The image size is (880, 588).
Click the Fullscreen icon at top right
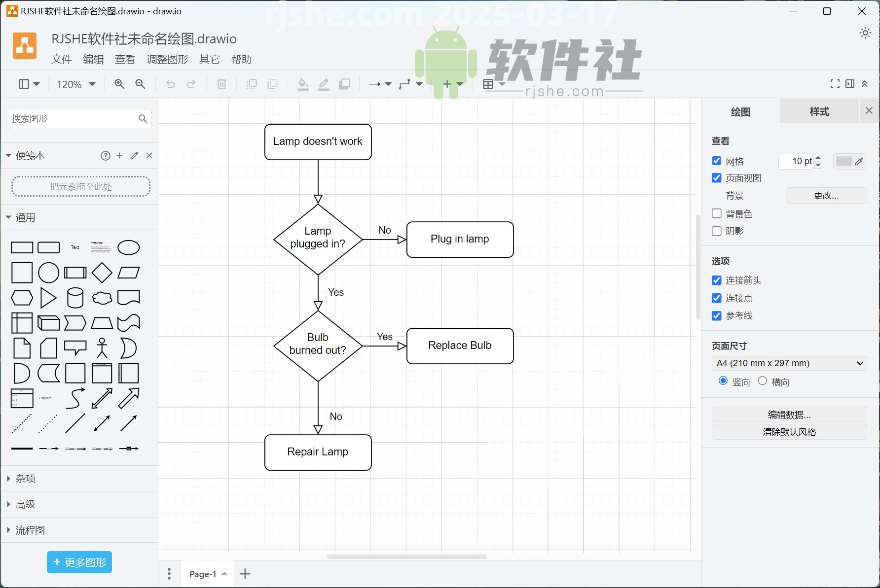click(x=835, y=84)
